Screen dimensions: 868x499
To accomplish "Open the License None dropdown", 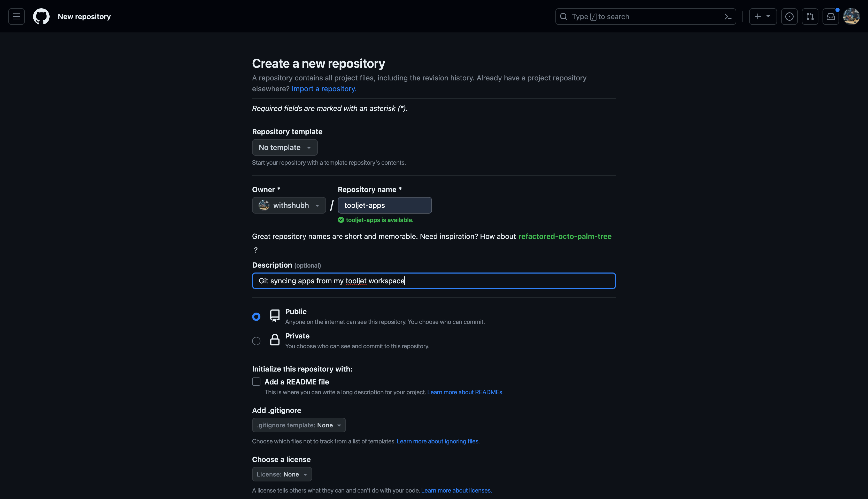I will click(282, 474).
